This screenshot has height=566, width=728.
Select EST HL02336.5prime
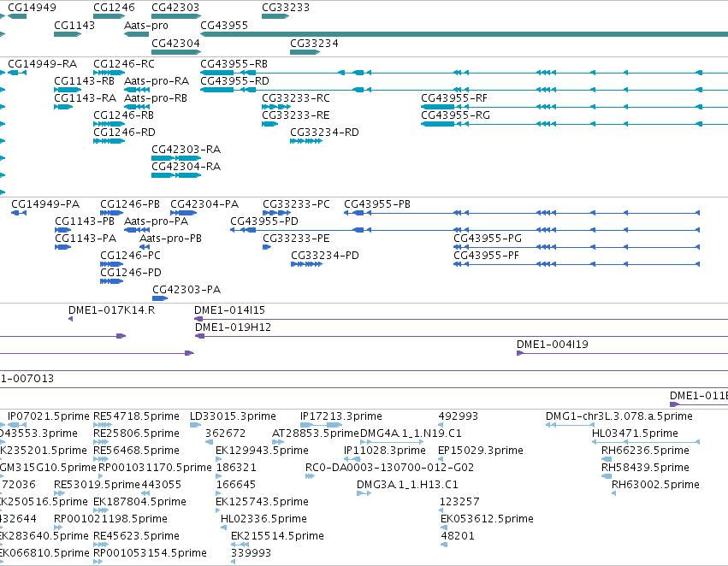tap(263, 519)
